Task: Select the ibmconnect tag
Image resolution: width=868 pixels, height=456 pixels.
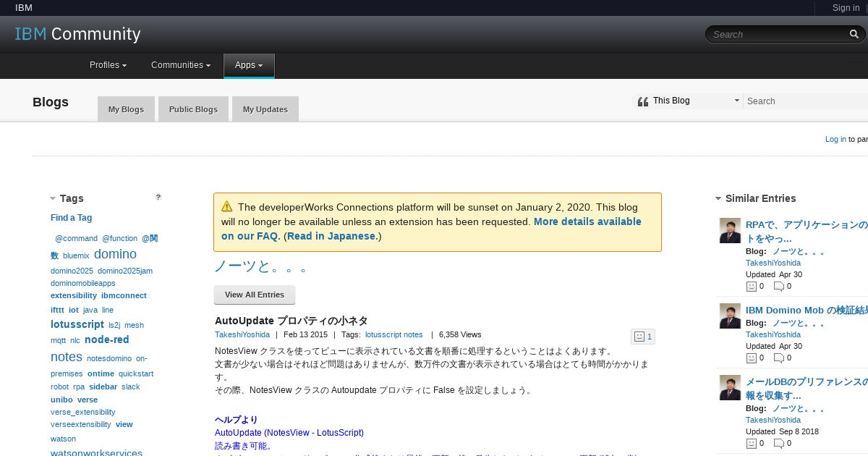Action: (x=124, y=295)
